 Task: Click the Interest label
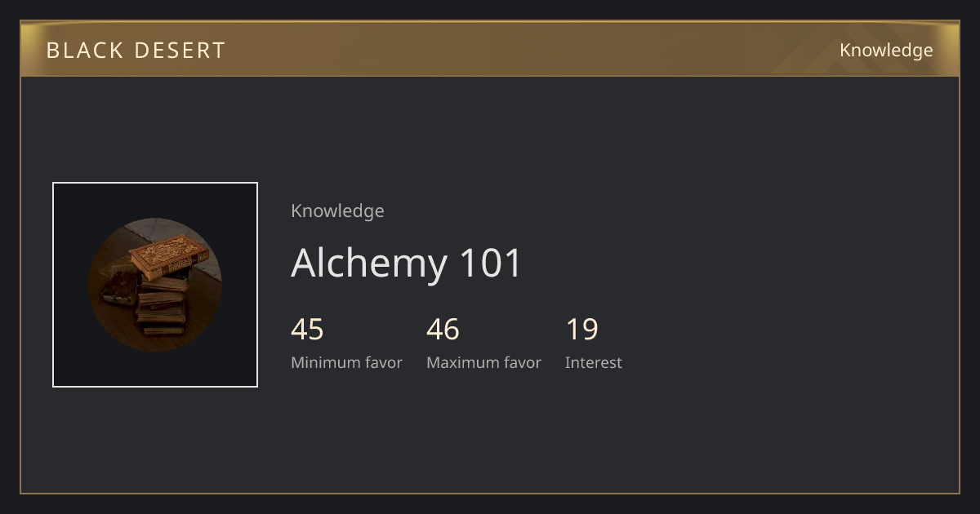(x=594, y=363)
